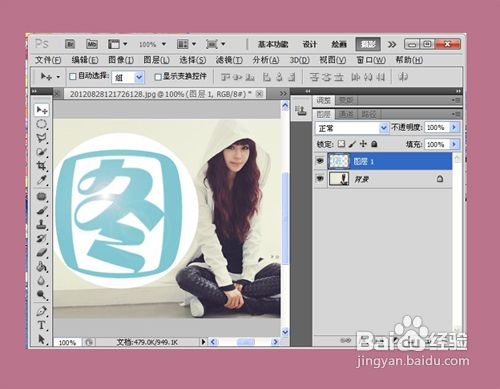Select the History Brush tool
The height and width of the screenshot is (389, 500).
coord(41,238)
